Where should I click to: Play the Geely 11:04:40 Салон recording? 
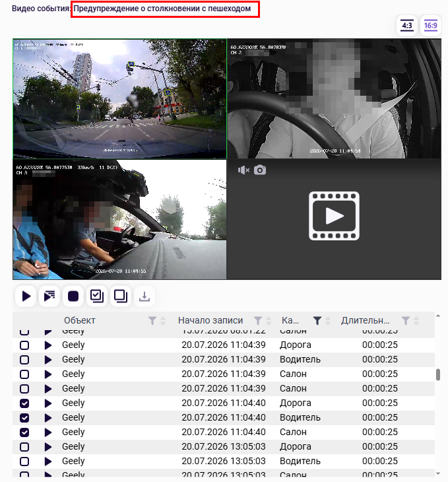pos(48,432)
